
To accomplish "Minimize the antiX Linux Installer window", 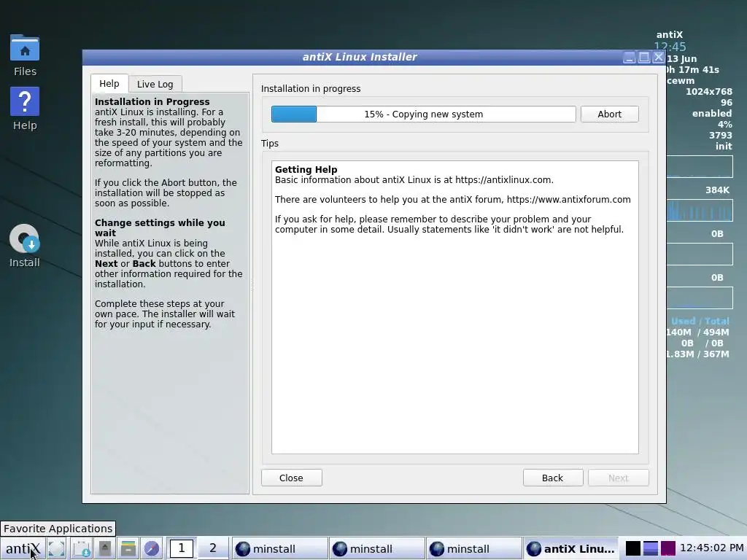I will coord(630,58).
